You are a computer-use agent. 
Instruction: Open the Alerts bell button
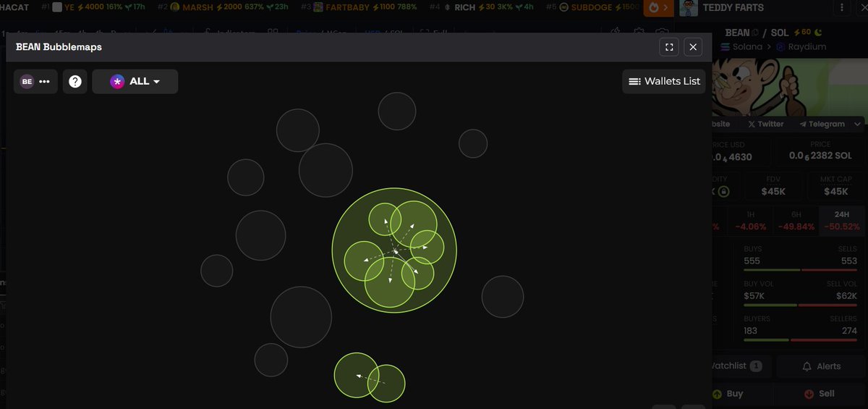pyautogui.click(x=821, y=366)
